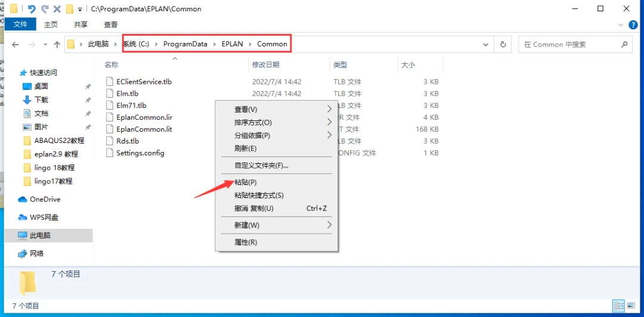Go up one folder level arrow
Image resolution: width=644 pixels, height=317 pixels.
pyautogui.click(x=57, y=44)
